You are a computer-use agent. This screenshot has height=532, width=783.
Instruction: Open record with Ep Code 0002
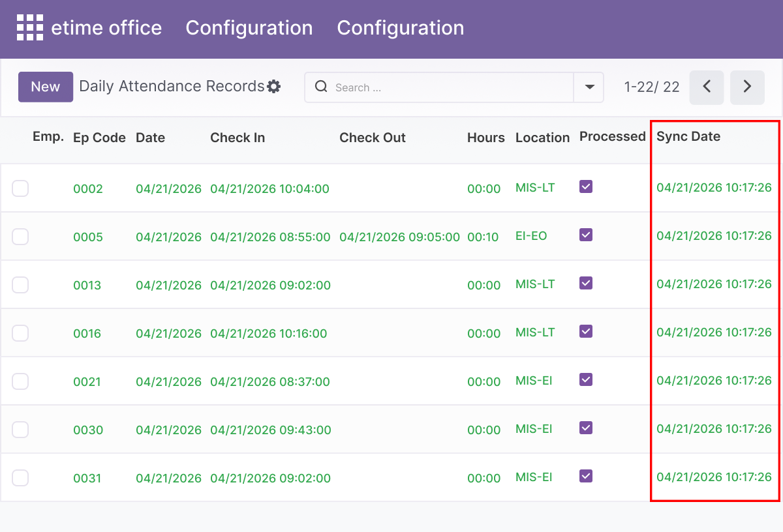pyautogui.click(x=88, y=189)
